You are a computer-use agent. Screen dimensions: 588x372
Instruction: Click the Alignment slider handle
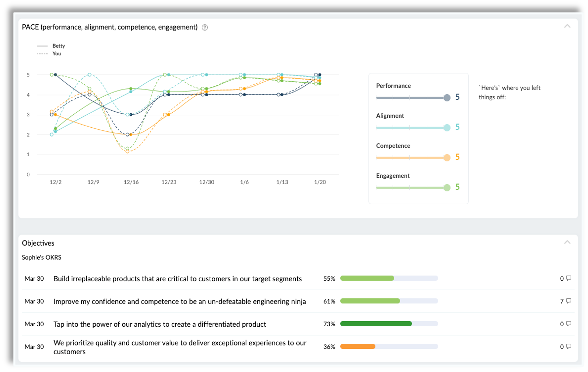click(447, 128)
